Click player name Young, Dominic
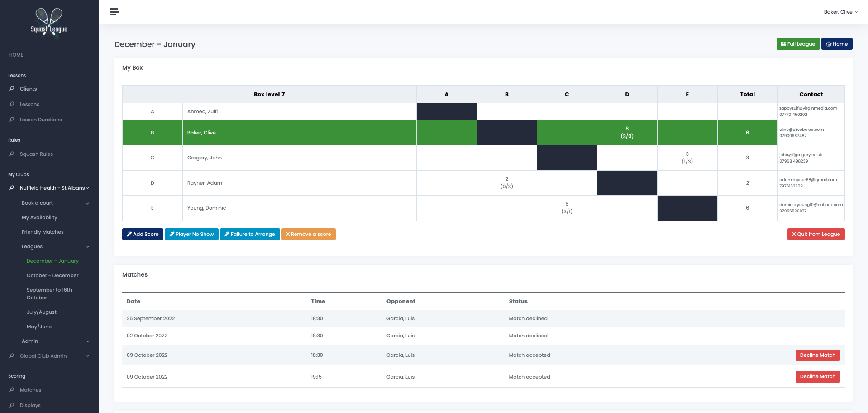The image size is (868, 413). tap(206, 208)
